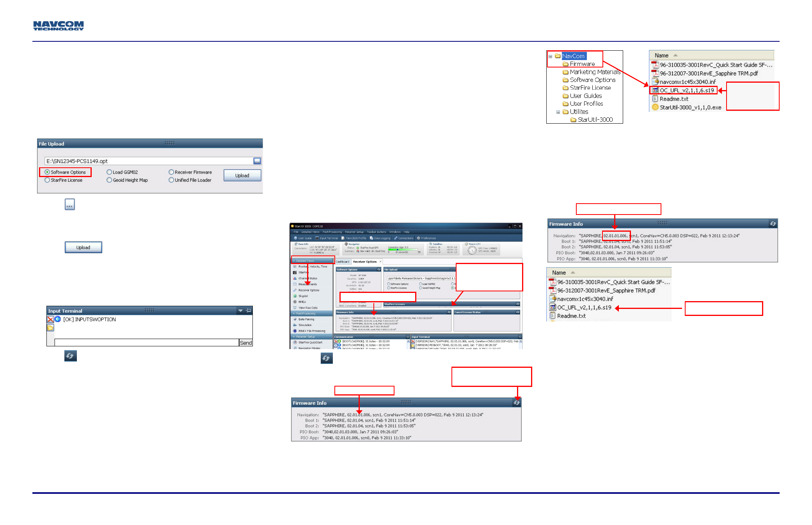Screen dimensions: 812x525
Task: Click standalone refresh icon below the large Input Terminal
Action: (x=71, y=356)
